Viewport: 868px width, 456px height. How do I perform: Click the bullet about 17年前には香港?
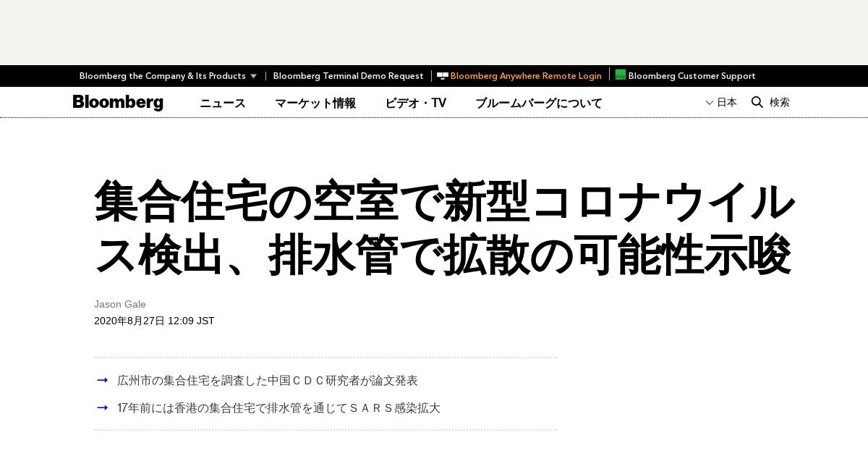tap(278, 408)
